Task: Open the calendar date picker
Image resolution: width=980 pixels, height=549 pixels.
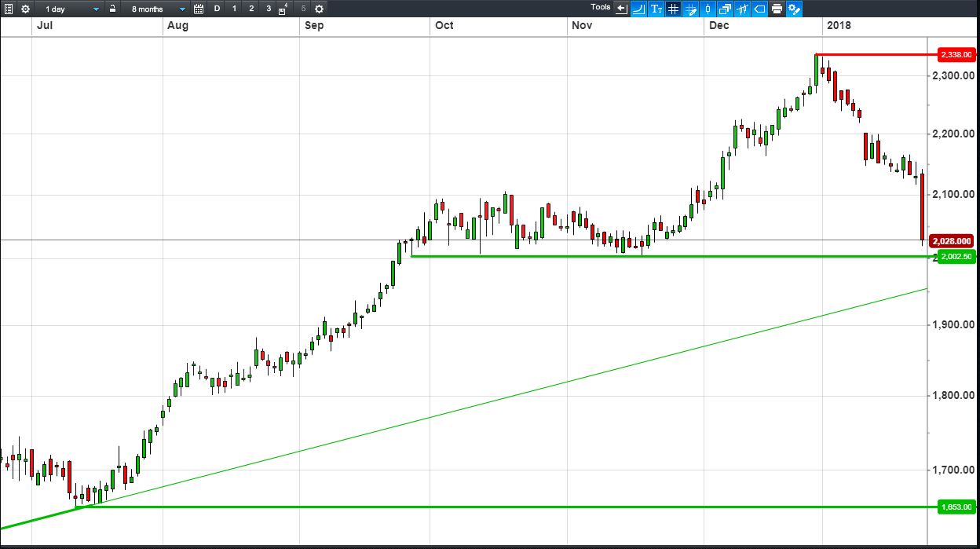Action: [199, 9]
